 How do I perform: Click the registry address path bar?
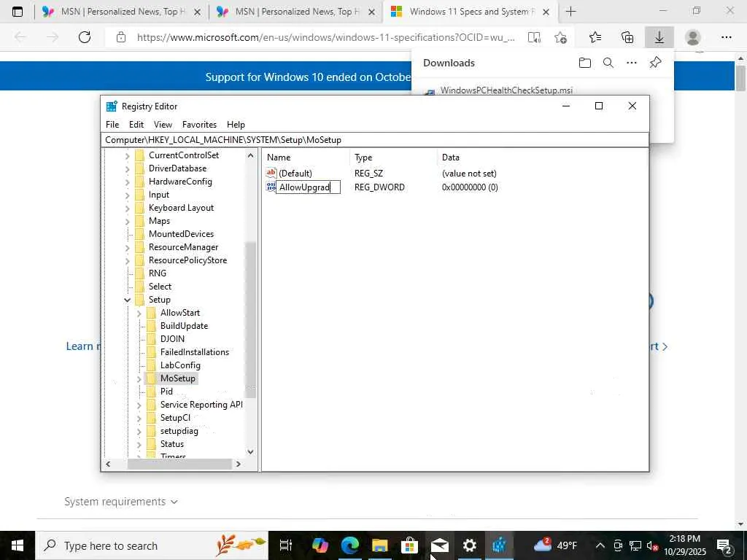click(375, 140)
